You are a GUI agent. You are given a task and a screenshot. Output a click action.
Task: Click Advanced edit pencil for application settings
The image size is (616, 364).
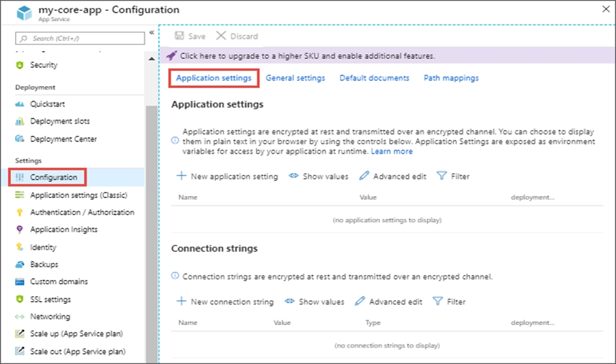coord(364,176)
